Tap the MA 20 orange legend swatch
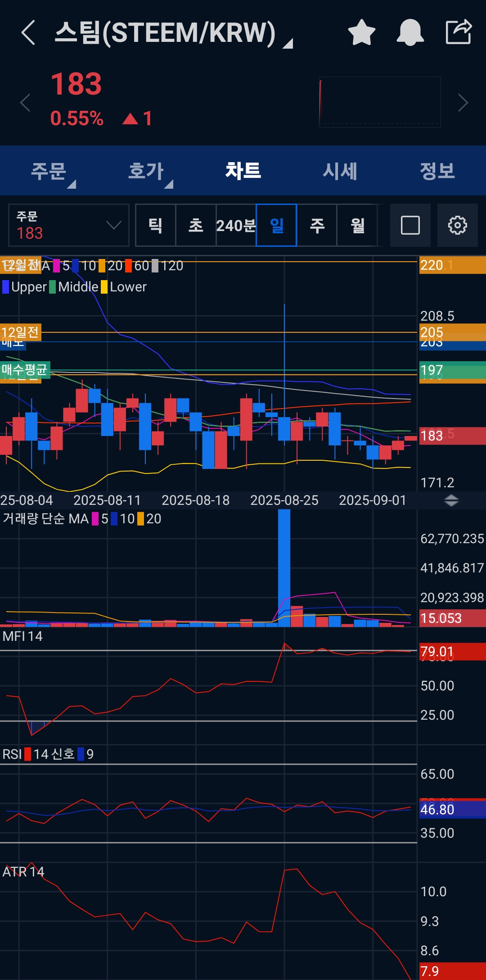Image resolution: width=486 pixels, height=980 pixels. (102, 266)
